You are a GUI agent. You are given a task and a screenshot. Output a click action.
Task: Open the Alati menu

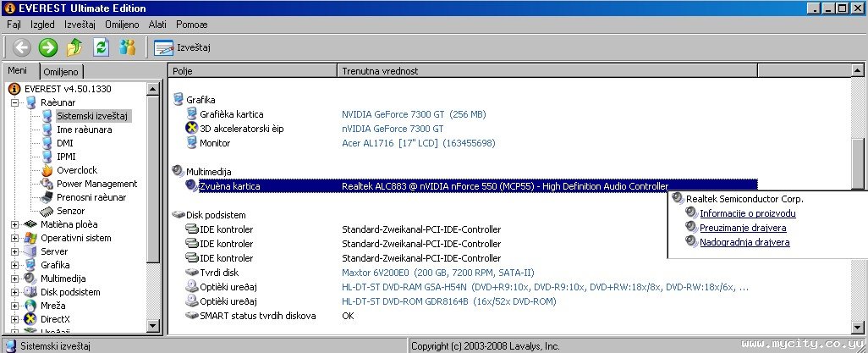point(157,25)
